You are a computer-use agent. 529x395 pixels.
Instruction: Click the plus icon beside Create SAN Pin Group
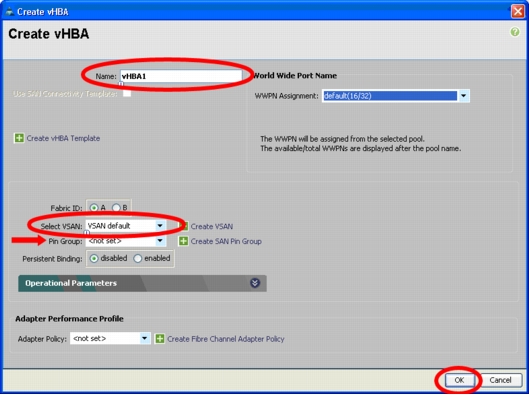pos(183,241)
